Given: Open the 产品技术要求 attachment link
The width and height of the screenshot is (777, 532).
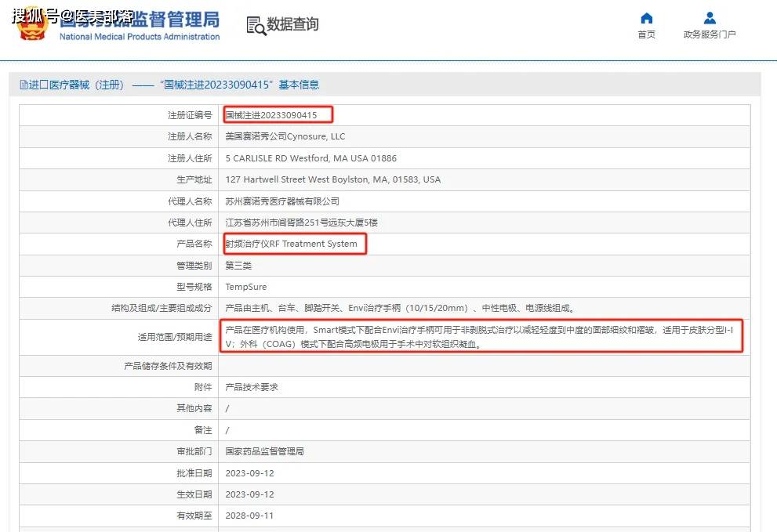Looking at the screenshot, I should click(x=252, y=387).
